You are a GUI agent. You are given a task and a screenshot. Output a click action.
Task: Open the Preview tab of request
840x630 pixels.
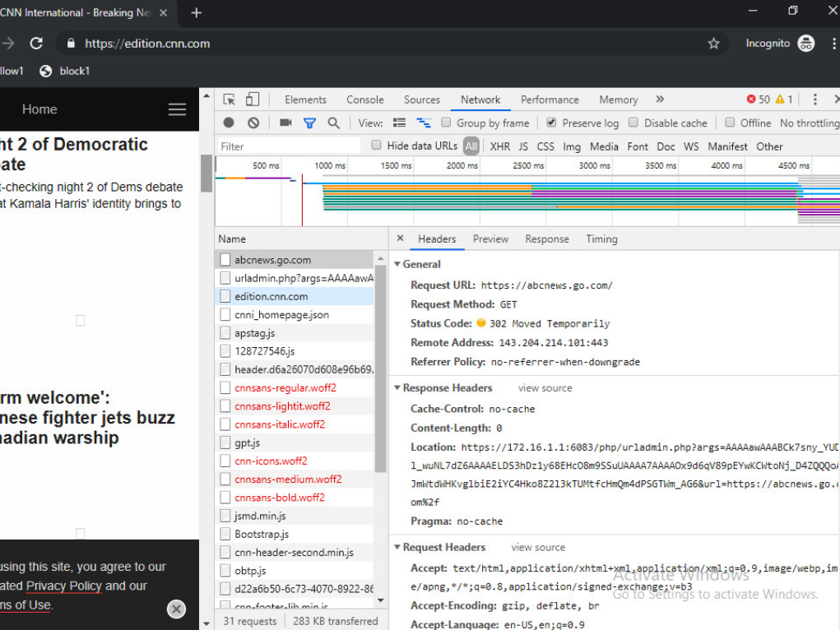(490, 239)
